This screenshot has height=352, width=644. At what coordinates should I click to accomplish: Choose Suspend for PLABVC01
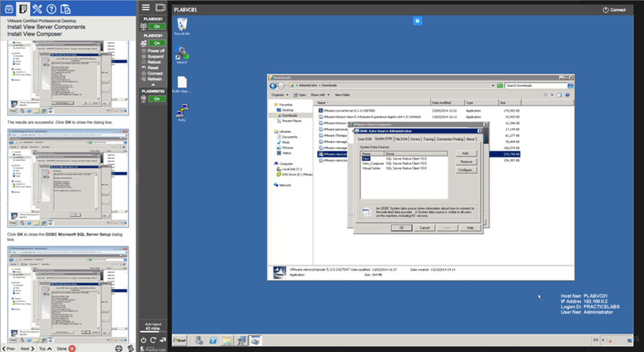(153, 56)
